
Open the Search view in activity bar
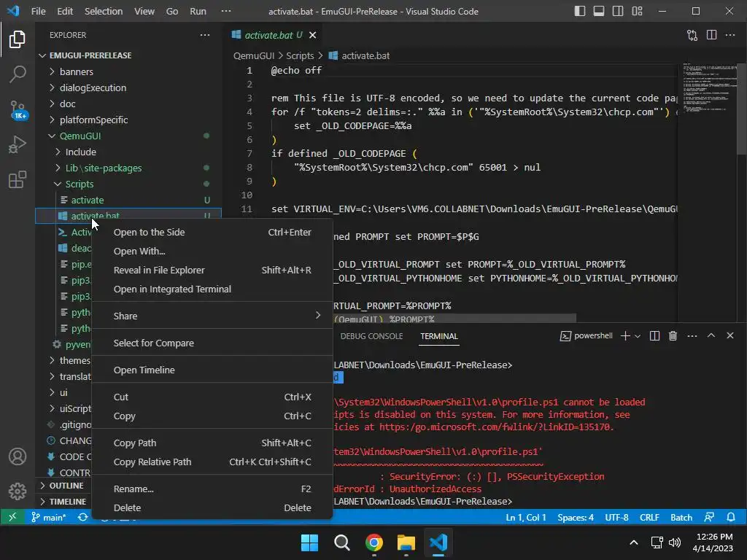pyautogui.click(x=18, y=74)
